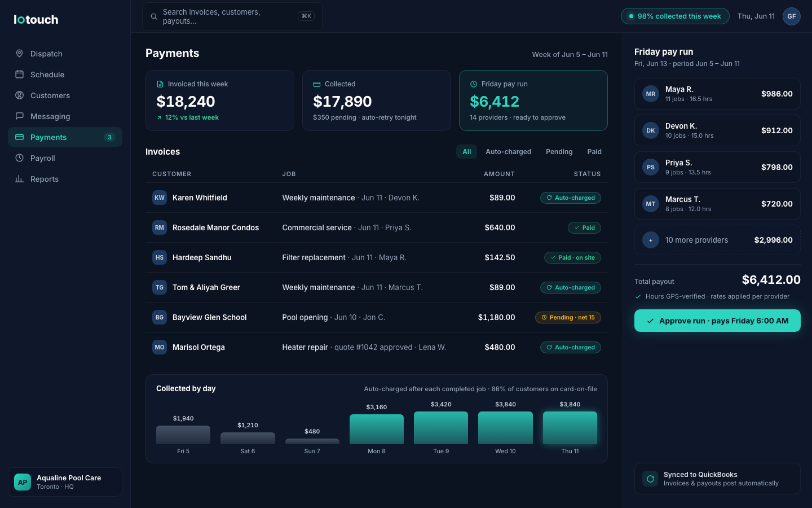Viewport: 812px width, 508px height.
Task: Click the RM avatar for Rosedale Manor
Action: 160,227
